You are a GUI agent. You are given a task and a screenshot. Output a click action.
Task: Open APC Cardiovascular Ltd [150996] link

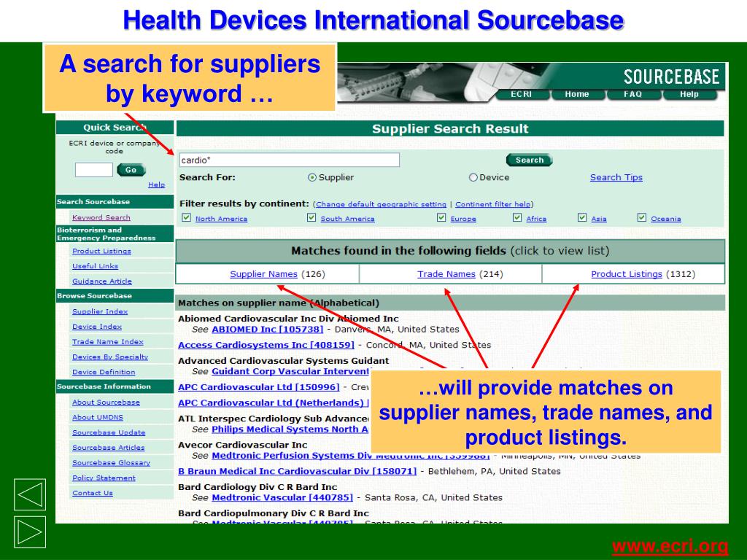pyautogui.click(x=259, y=388)
